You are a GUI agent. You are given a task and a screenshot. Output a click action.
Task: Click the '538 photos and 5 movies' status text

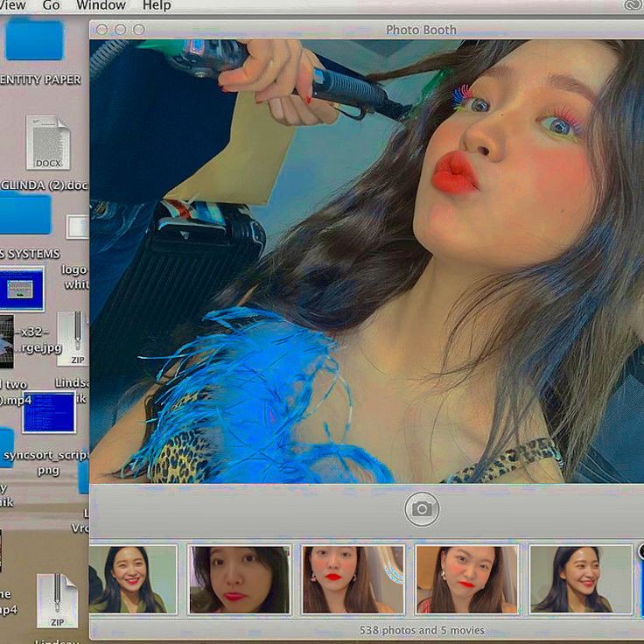[x=422, y=630]
